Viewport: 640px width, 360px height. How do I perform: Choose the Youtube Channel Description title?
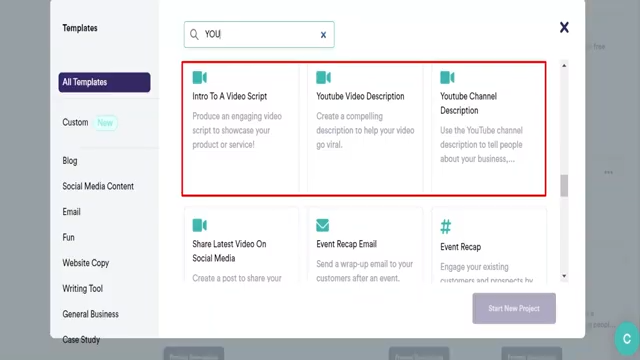[x=468, y=103]
